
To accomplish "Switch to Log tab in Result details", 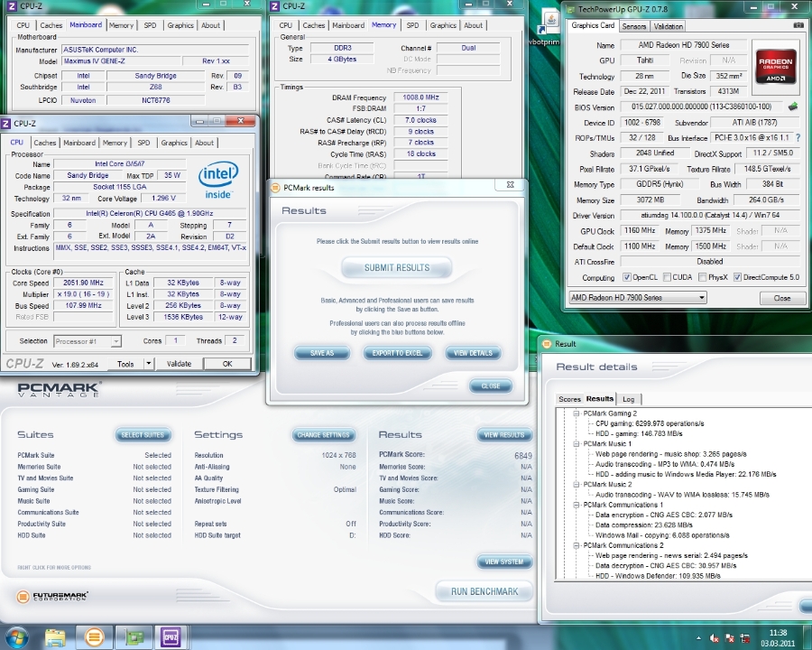I will point(628,399).
